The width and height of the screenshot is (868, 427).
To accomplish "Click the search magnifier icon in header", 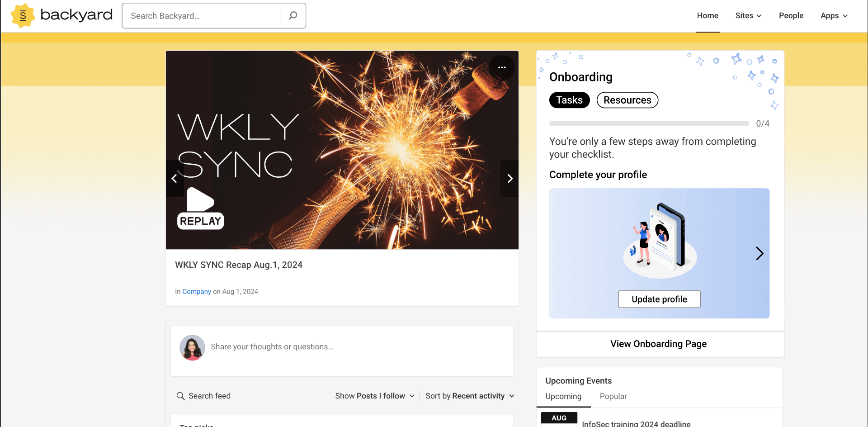I will click(293, 16).
